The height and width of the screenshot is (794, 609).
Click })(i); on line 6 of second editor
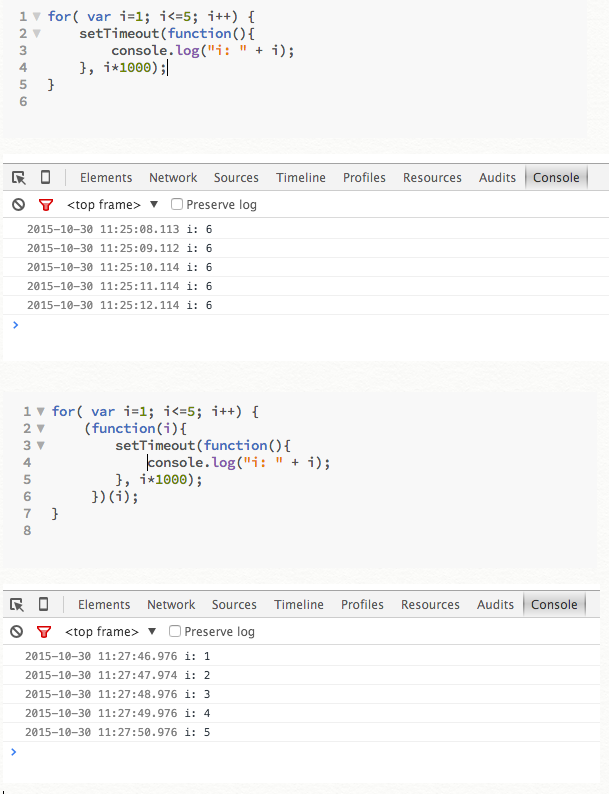(x=115, y=497)
